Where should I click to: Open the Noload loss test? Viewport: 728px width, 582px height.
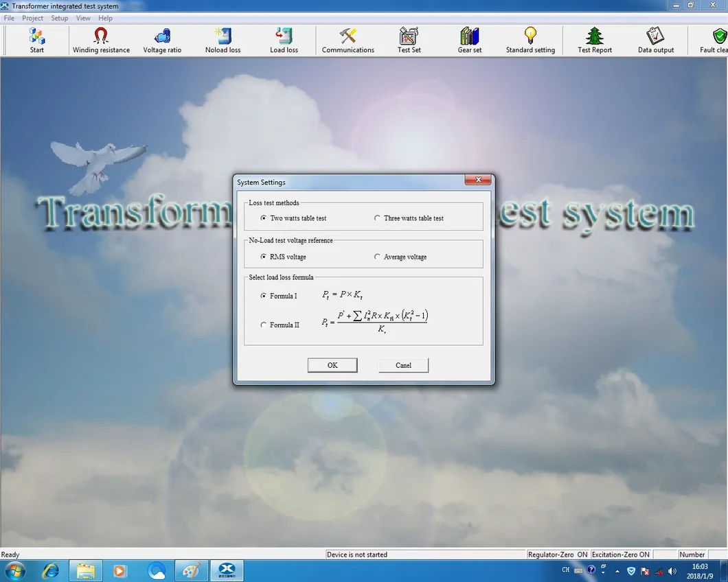(x=223, y=40)
